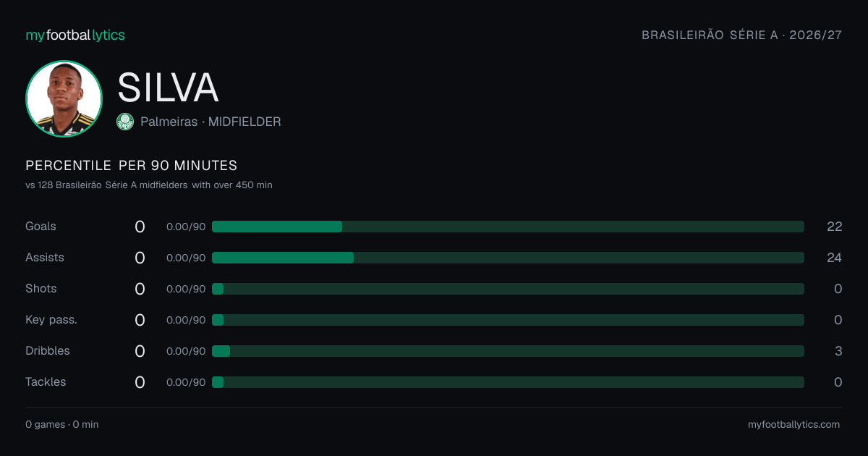868x456 pixels.
Task: Click the Dribbles percentile bar
Action: point(508,351)
